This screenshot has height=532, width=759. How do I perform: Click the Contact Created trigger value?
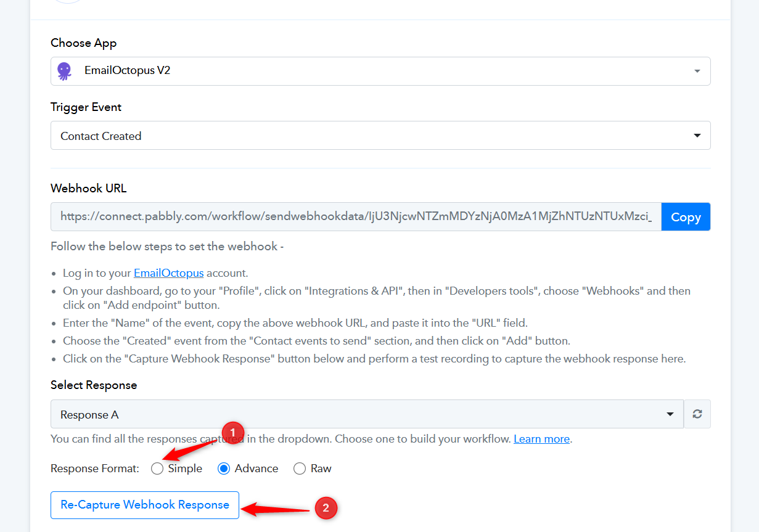pyautogui.click(x=101, y=136)
